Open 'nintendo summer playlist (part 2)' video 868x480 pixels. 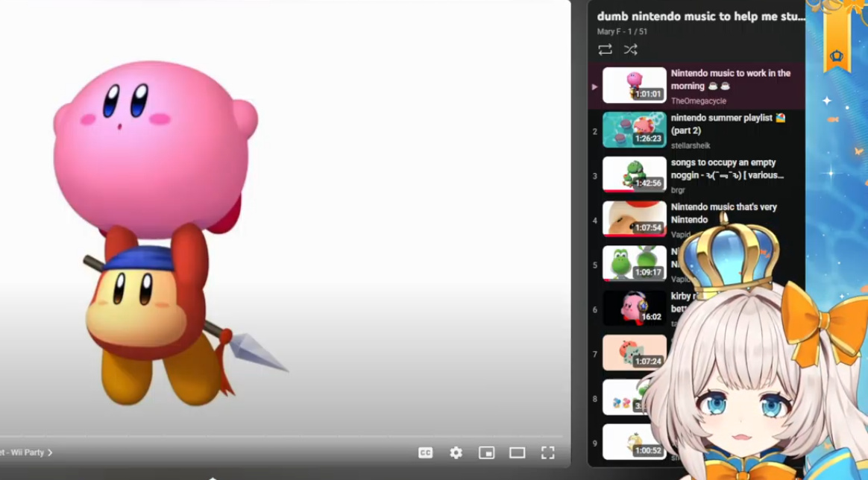click(x=728, y=124)
